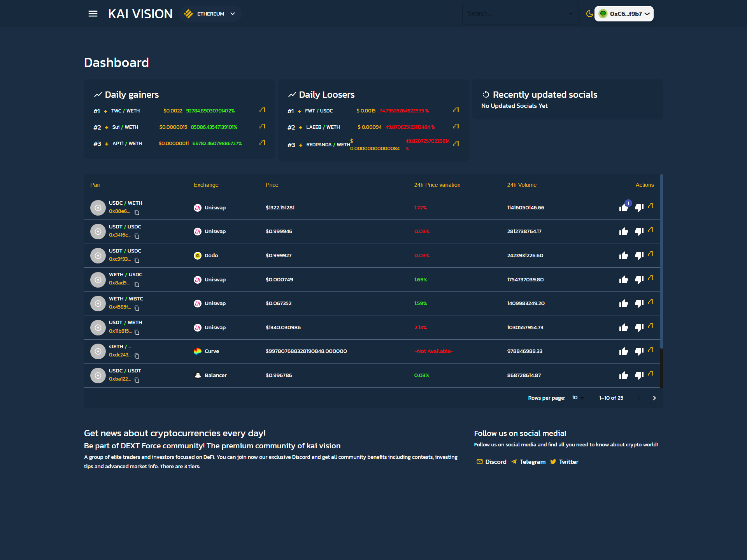
Task: Change rows per page dropdown
Action: pos(578,398)
